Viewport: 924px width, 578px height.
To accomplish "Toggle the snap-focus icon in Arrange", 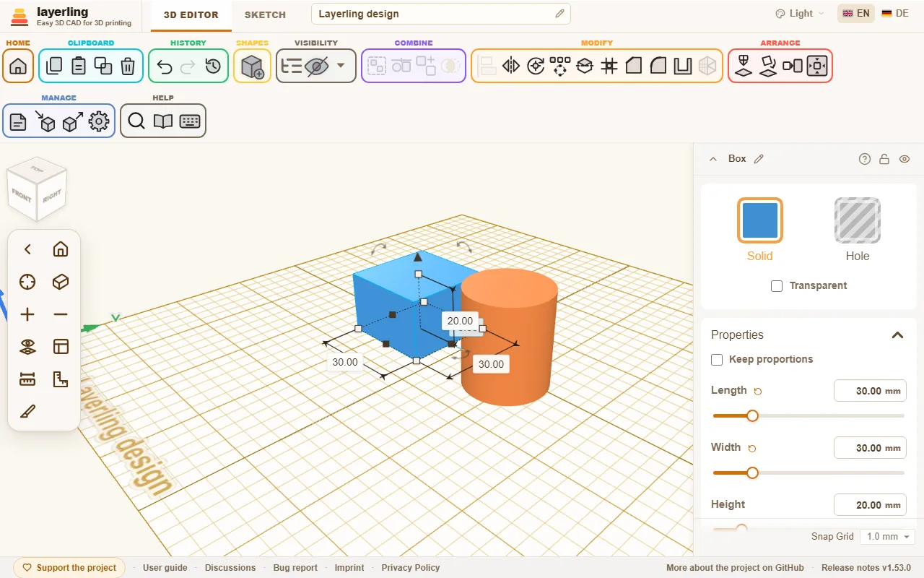I will click(x=817, y=66).
